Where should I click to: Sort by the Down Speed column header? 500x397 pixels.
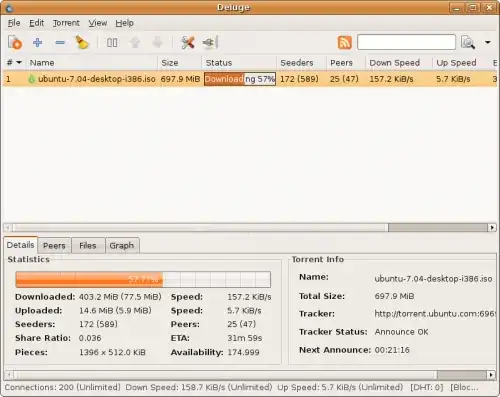(x=399, y=63)
